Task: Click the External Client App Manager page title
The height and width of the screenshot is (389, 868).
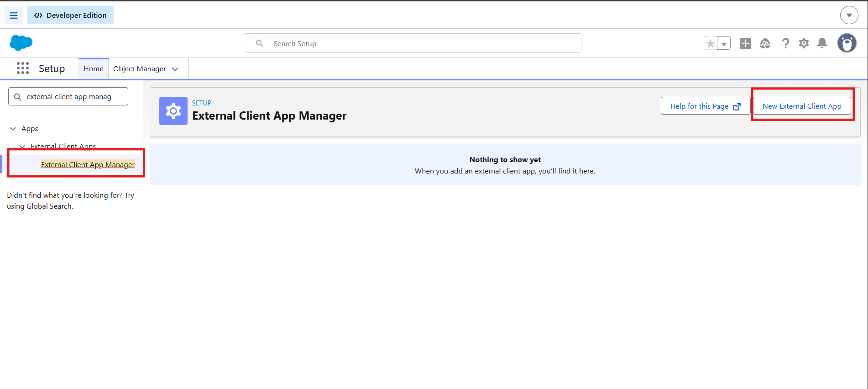Action: point(269,116)
